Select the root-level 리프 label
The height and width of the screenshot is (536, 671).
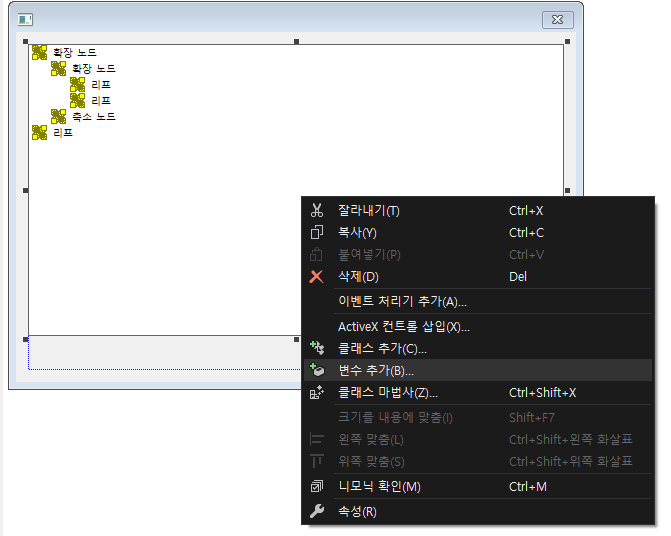click(63, 133)
